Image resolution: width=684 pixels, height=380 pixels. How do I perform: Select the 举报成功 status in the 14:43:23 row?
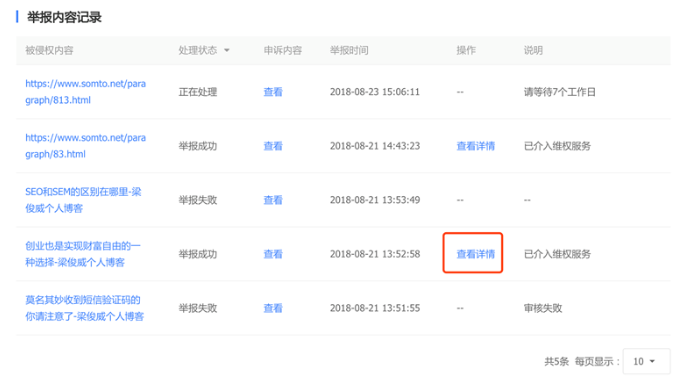[198, 146]
